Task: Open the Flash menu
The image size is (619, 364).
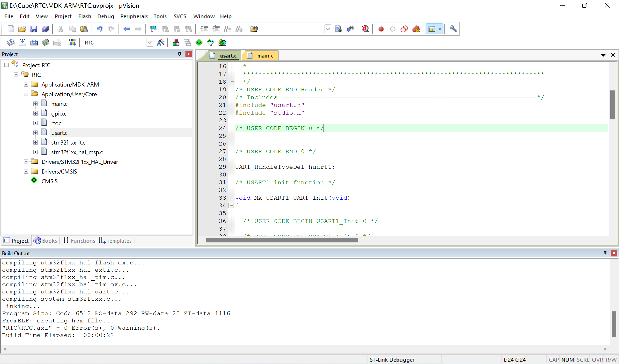Action: coord(85,16)
